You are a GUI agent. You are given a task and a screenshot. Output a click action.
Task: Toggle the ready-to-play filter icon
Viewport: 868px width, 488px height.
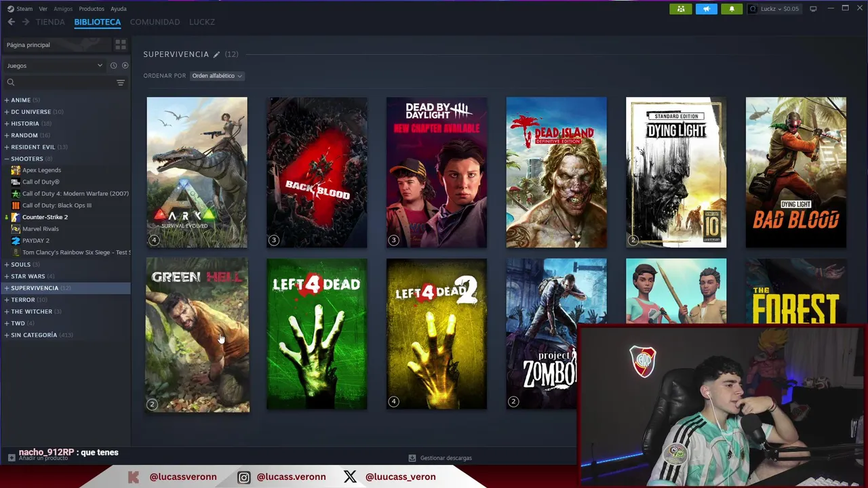(125, 66)
